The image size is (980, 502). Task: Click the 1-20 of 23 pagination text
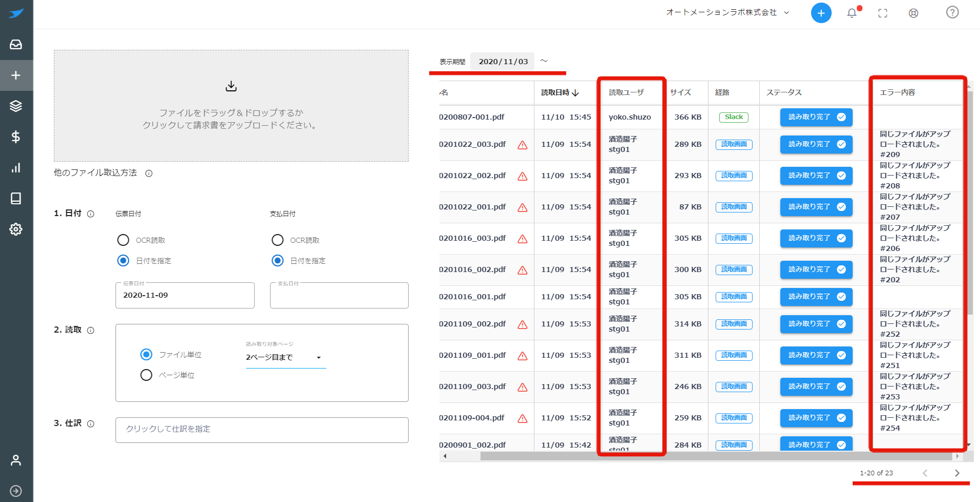click(876, 473)
